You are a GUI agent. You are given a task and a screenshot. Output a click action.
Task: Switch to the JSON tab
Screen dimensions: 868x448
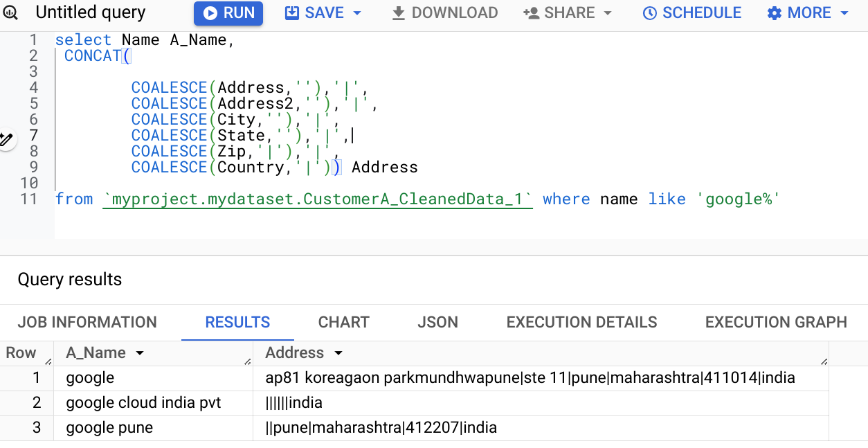437,322
